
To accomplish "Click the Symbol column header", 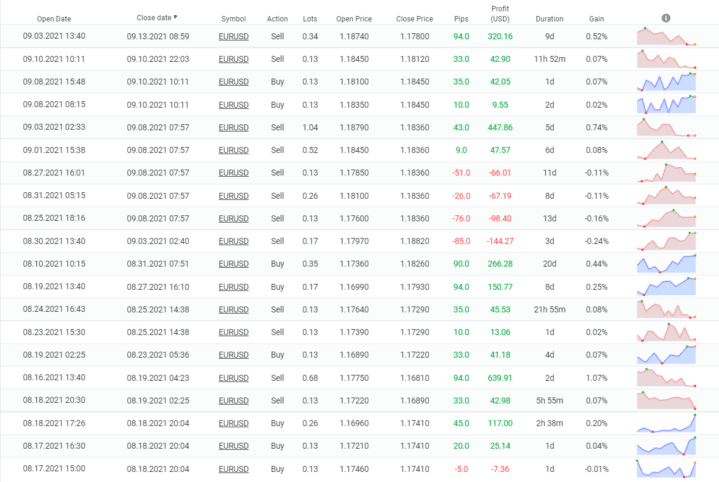I will pos(233,18).
